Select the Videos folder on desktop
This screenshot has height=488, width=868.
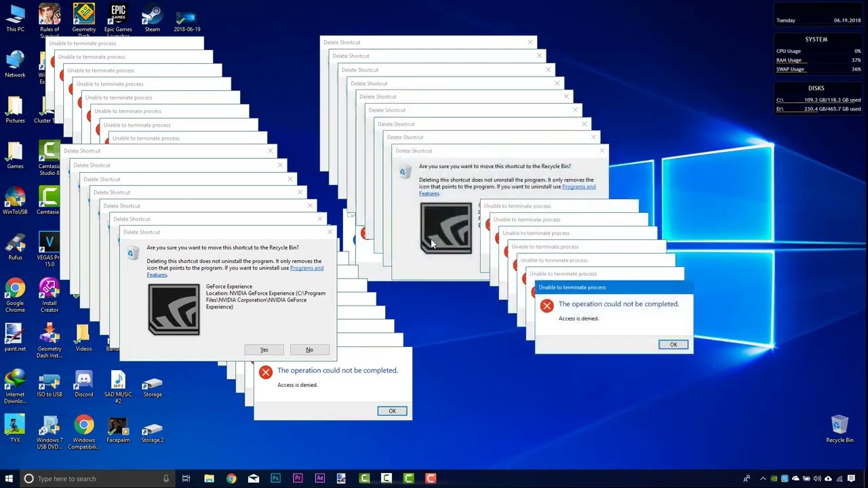pyautogui.click(x=84, y=337)
